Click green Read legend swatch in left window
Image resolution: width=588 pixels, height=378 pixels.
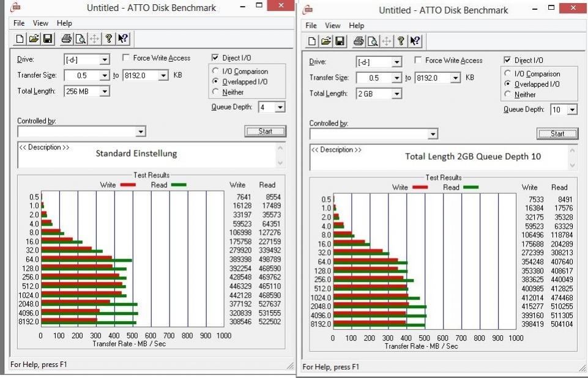pos(179,185)
